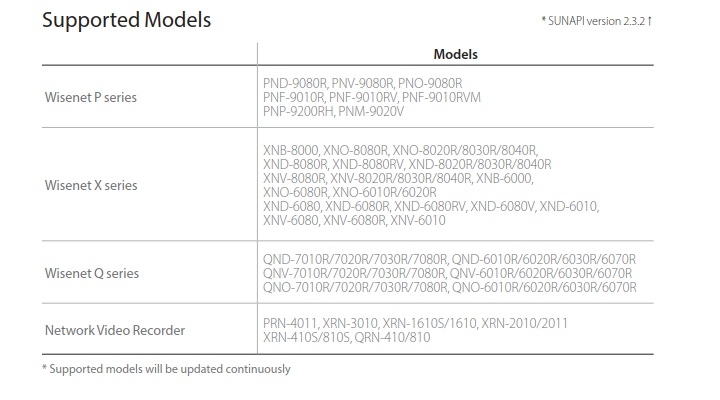The height and width of the screenshot is (400, 720).
Task: Select the Models column header
Action: tap(455, 53)
